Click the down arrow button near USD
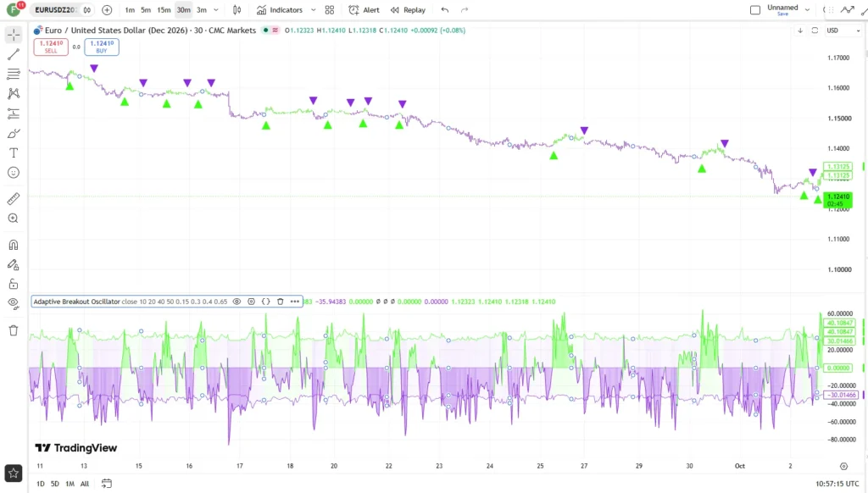868x493 pixels. (800, 30)
